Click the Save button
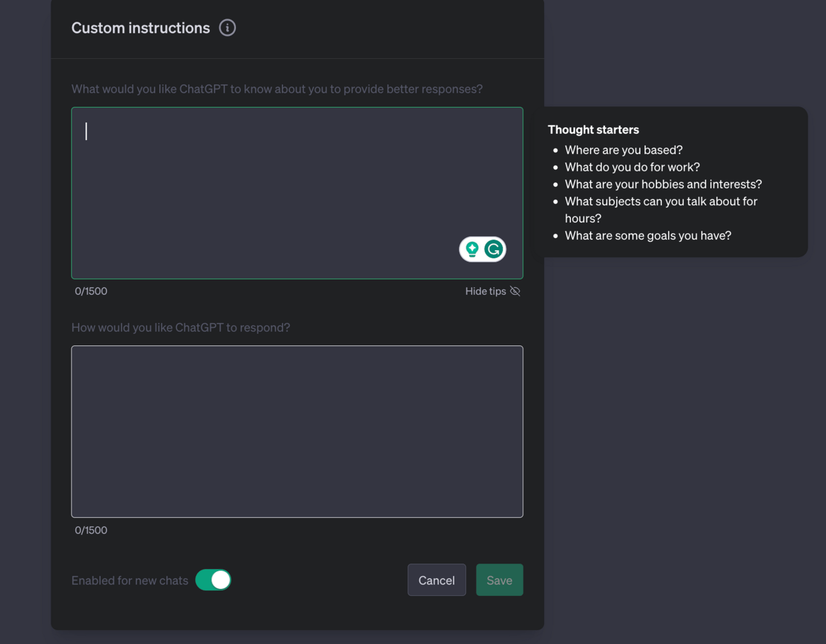The height and width of the screenshot is (644, 826). click(499, 580)
